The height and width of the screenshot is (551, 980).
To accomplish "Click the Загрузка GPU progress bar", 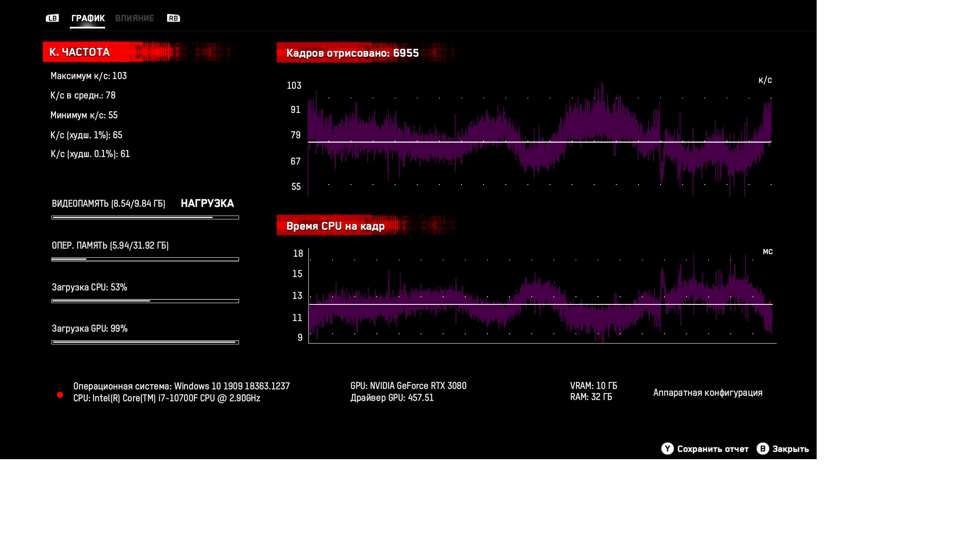I will 145,342.
